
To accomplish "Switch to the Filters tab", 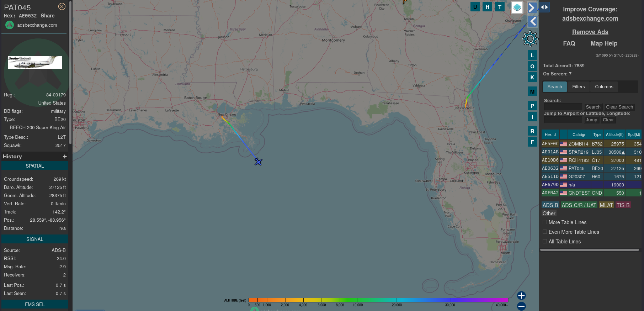I will pos(578,87).
